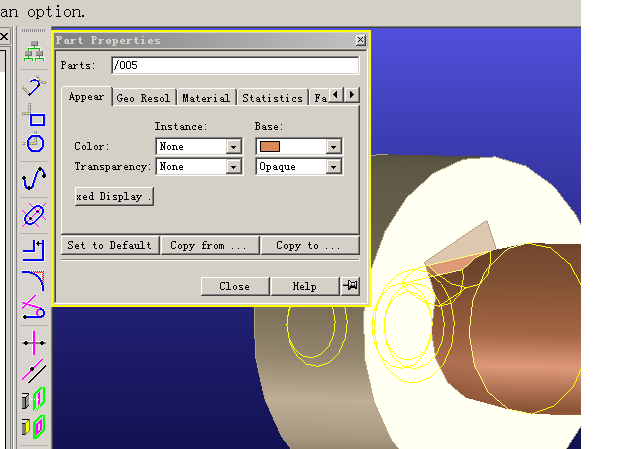Click the Part Properties title bar
640x449 pixels.
pyautogui.click(x=204, y=40)
